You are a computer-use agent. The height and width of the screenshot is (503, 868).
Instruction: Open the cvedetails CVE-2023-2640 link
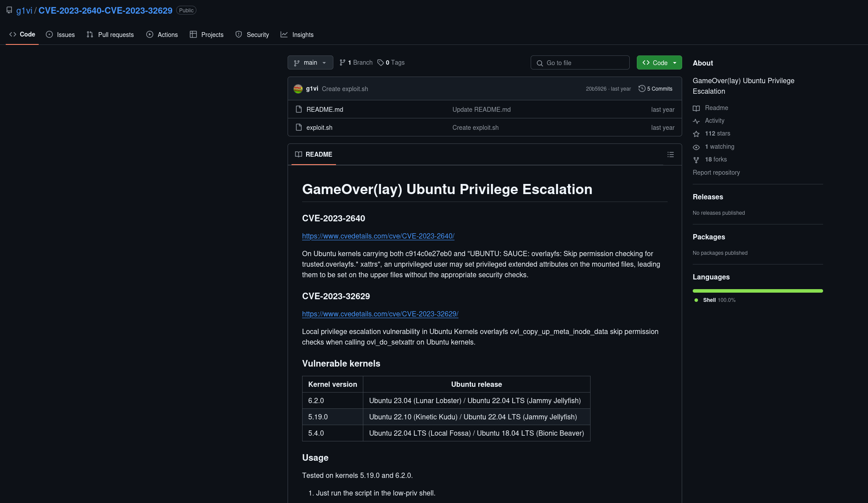[x=378, y=236]
